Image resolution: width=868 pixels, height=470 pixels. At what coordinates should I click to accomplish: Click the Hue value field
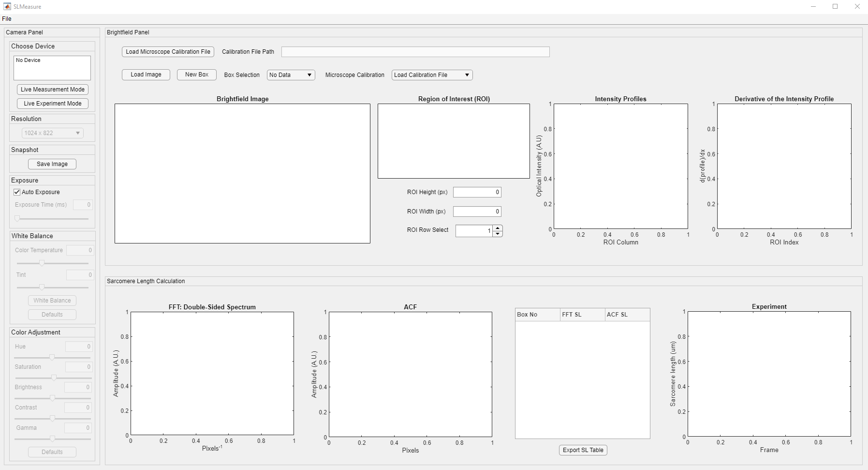(79, 347)
